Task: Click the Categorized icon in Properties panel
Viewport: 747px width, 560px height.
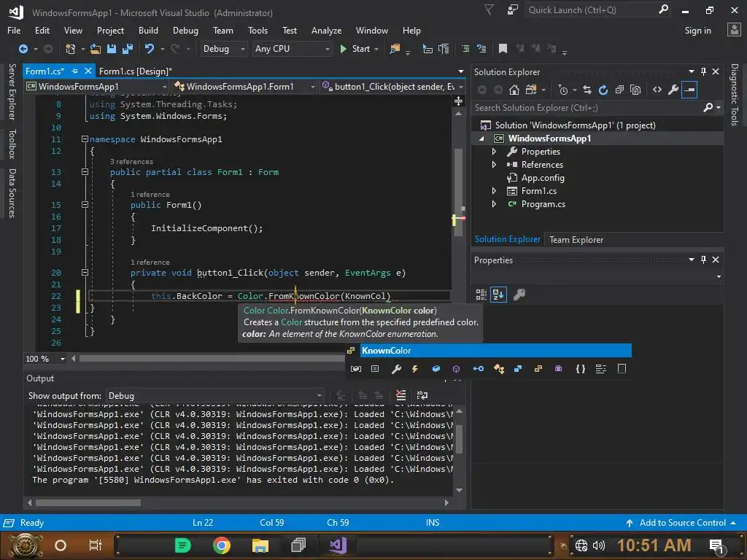Action: coord(481,295)
